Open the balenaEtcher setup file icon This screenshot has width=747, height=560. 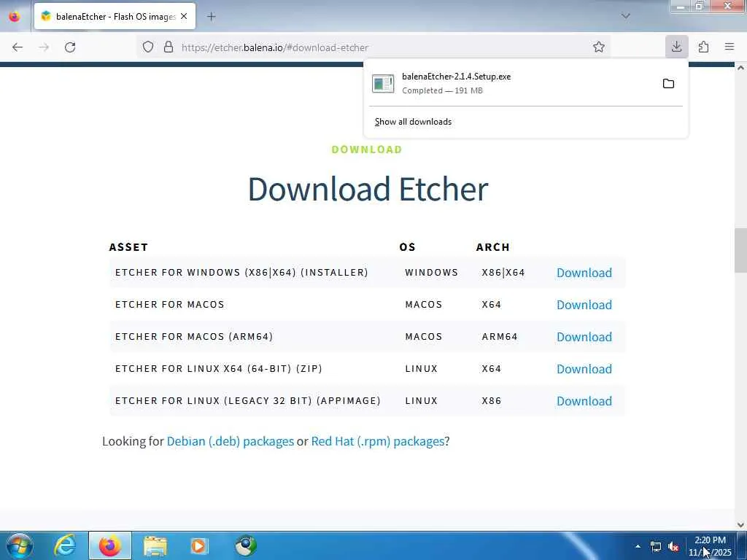[383, 84]
